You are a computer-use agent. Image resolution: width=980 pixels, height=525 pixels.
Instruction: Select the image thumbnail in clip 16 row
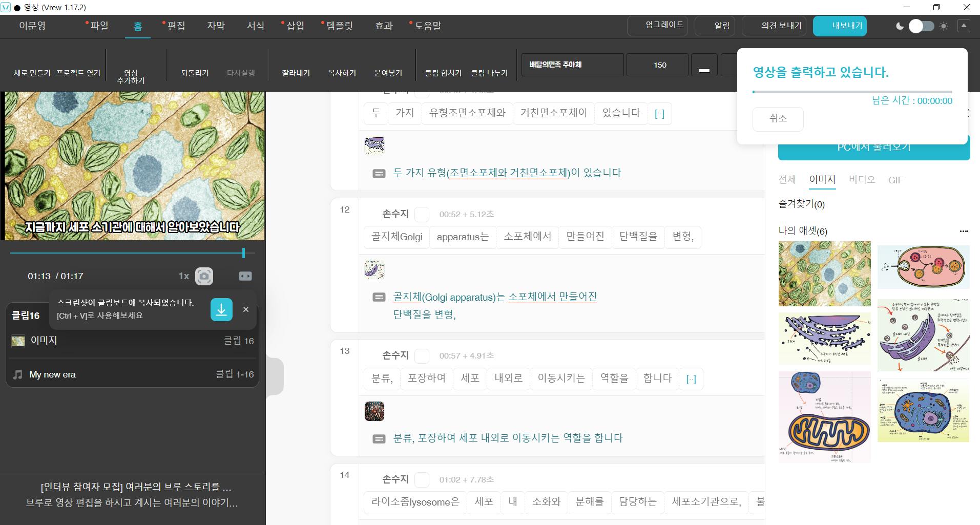[18, 341]
